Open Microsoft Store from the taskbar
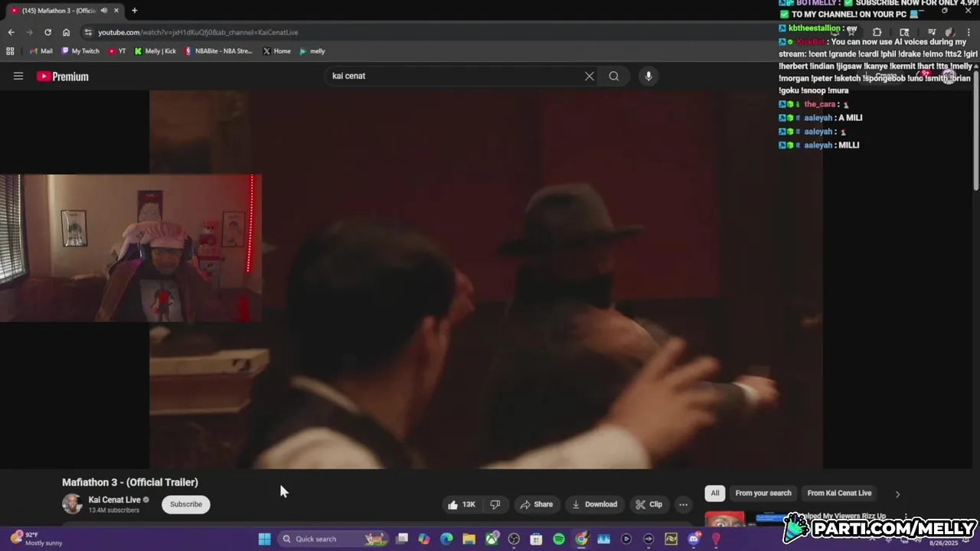The image size is (980, 551). (x=536, y=539)
